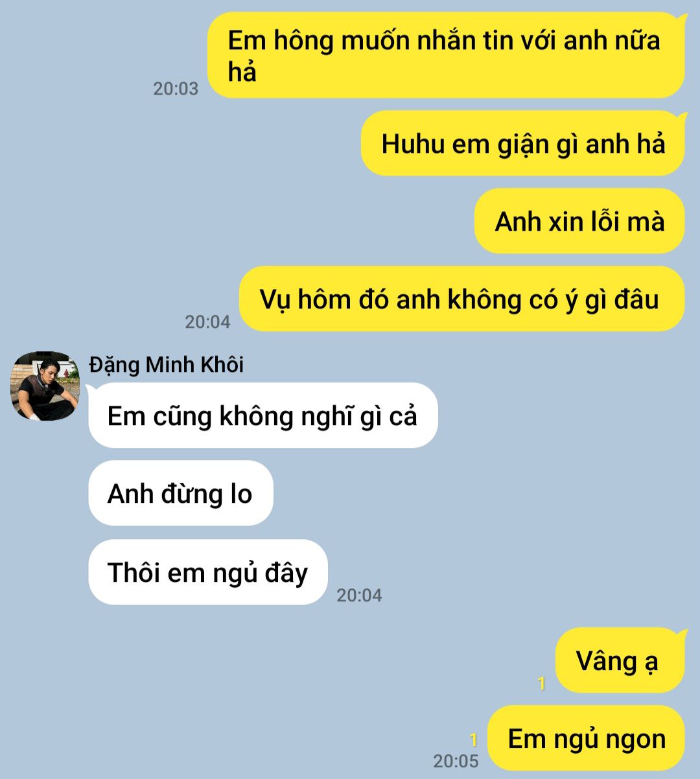The height and width of the screenshot is (779, 700).
Task: Tap the tail of the 'Huhu em giận gì anh hả' bubble
Action: (681, 116)
